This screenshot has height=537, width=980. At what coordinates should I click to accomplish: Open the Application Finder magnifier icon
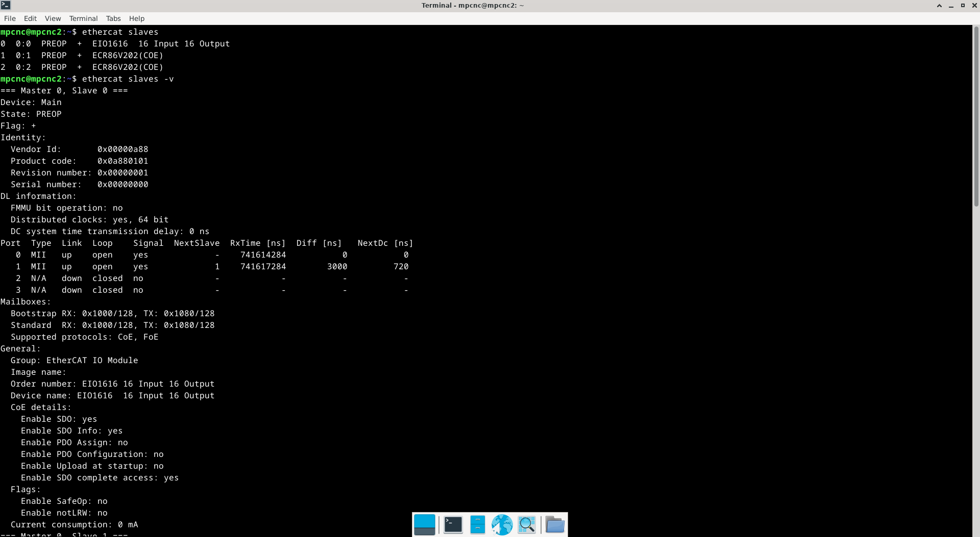tap(527, 525)
